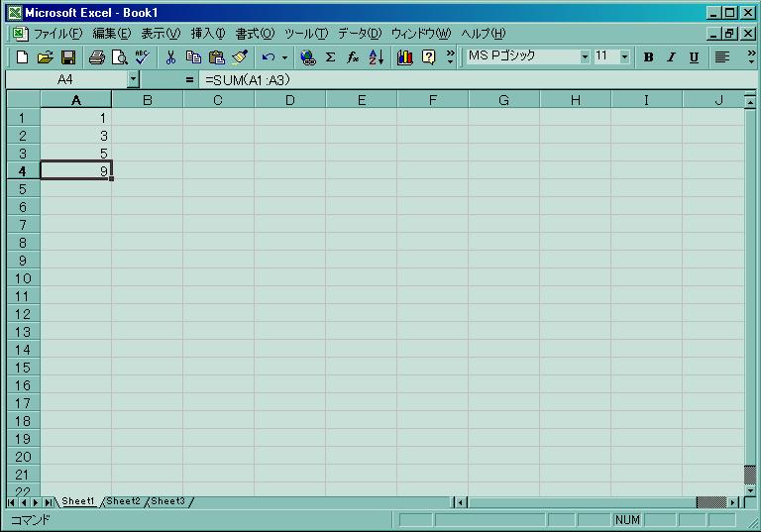Insert hyperlink with the globe icon

click(308, 57)
